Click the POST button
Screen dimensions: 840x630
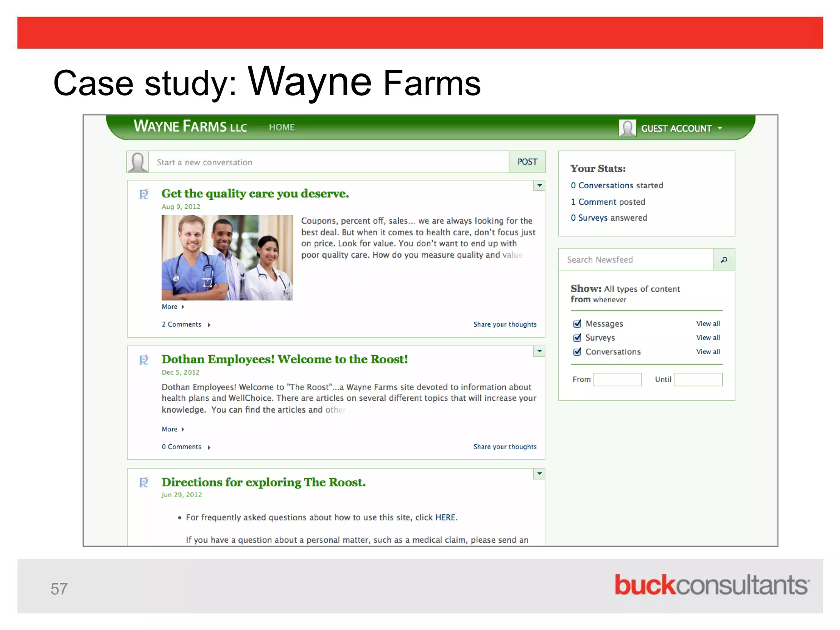point(527,162)
